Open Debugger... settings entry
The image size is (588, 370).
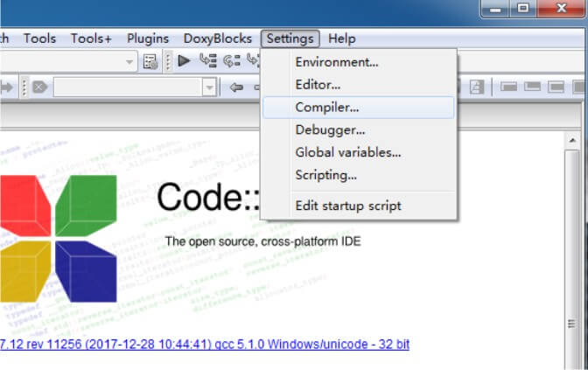coord(359,130)
